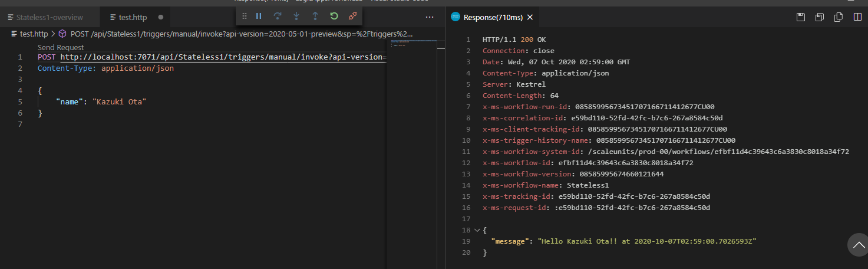868x269 pixels.
Task: Copy the response body icon
Action: pyautogui.click(x=839, y=17)
